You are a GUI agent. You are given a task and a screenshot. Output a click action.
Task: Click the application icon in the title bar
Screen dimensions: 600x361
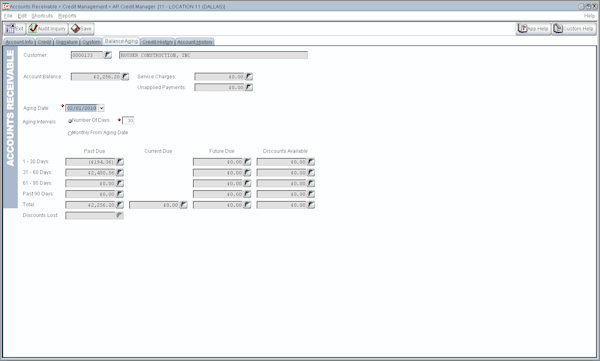point(6,6)
